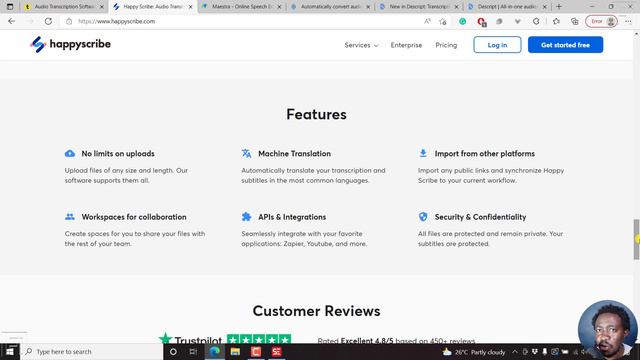This screenshot has width=640, height=360.
Task: Click the Import download arrow icon
Action: (x=423, y=153)
